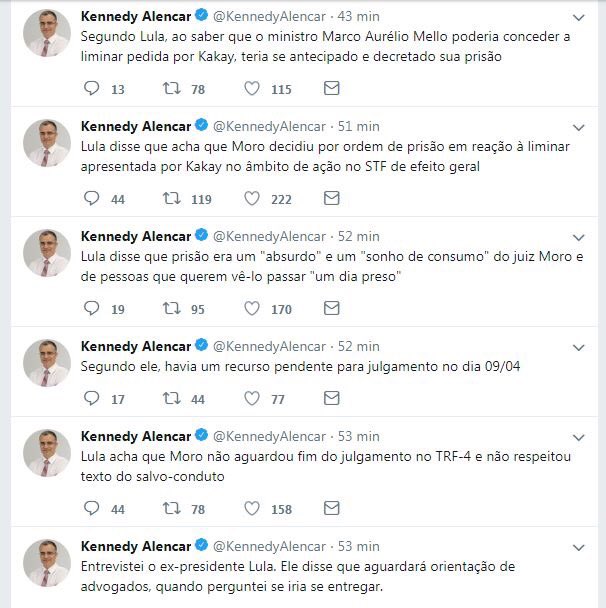Retweet the tweet with 95 retweets
This screenshot has height=608, width=606.
(x=172, y=309)
